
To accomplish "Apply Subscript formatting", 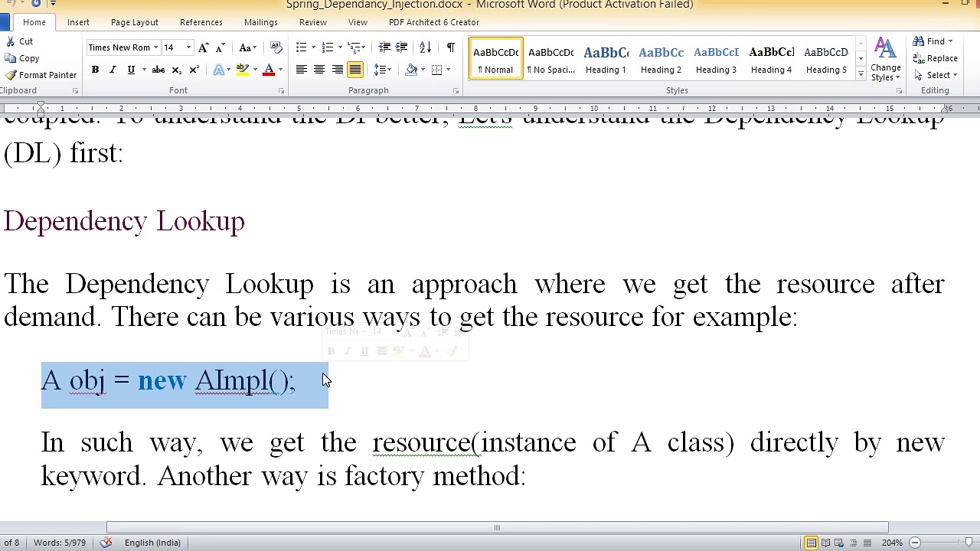I will (176, 70).
